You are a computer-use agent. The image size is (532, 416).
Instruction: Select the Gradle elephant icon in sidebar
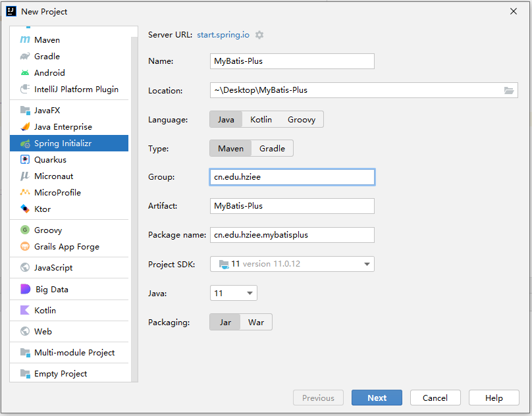(25, 57)
